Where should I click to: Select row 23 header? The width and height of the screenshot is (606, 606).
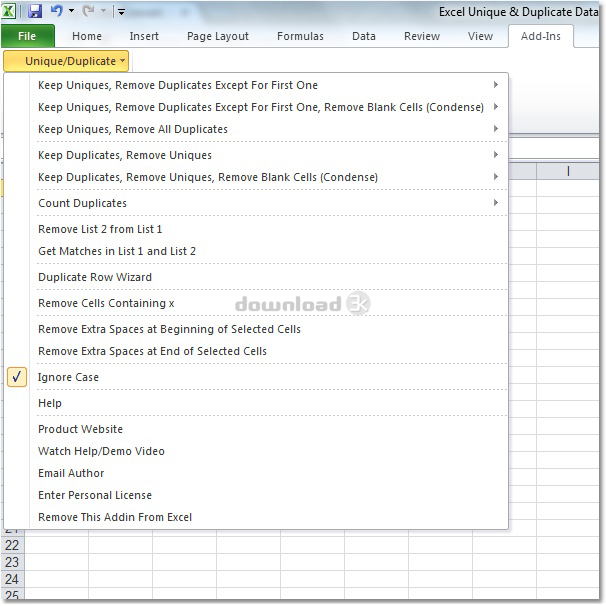pos(12,562)
